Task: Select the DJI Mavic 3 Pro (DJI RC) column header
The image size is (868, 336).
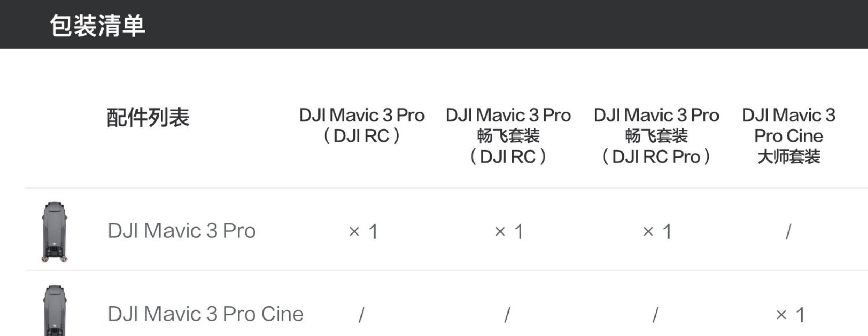Action: pos(362,125)
